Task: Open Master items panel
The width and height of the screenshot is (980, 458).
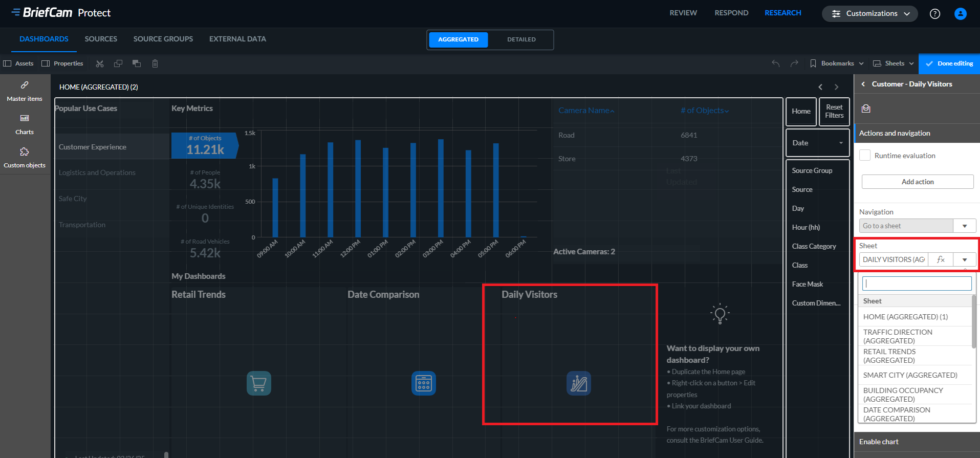Action: click(x=25, y=91)
